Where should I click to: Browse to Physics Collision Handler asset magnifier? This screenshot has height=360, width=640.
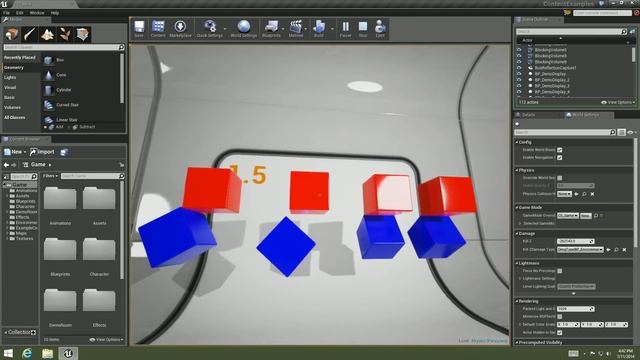click(584, 194)
